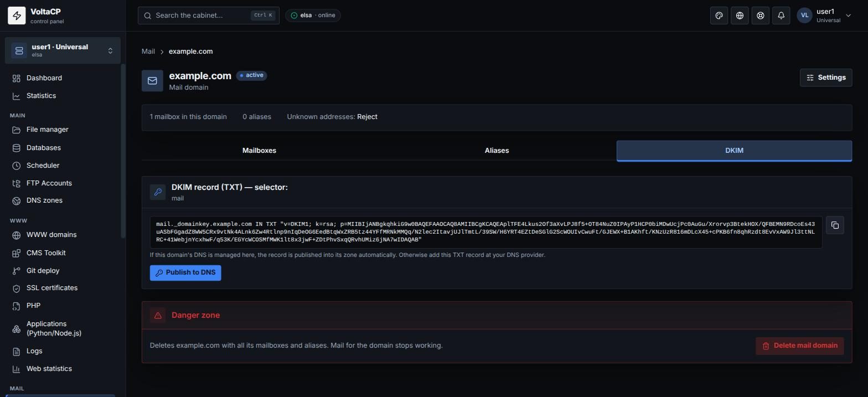Click the mail envelope icon beside example.com
This screenshot has height=397, width=868.
(152, 81)
